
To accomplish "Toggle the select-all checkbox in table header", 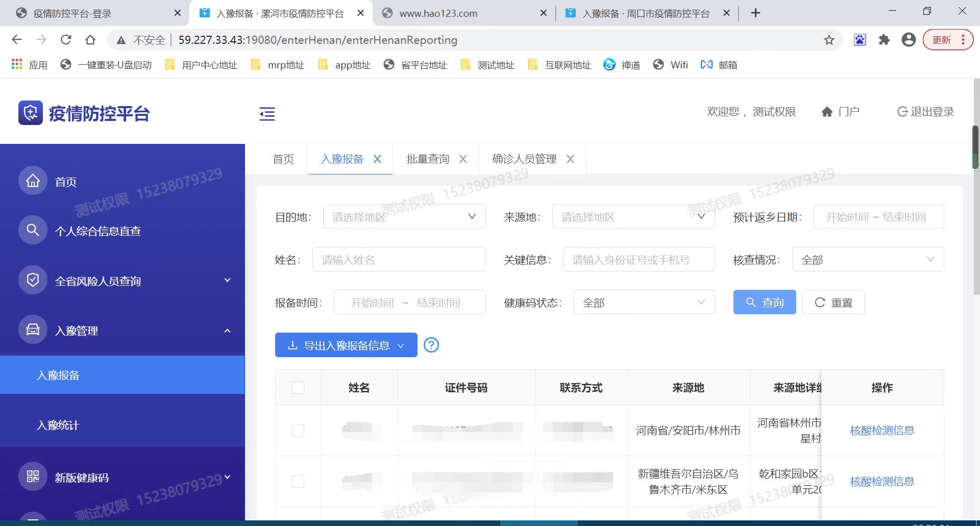I will (x=298, y=387).
